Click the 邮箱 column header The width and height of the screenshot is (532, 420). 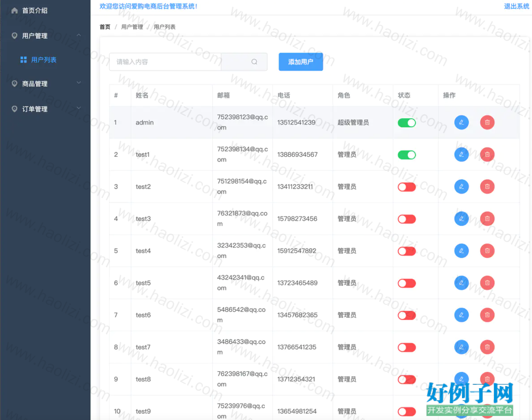(x=224, y=95)
